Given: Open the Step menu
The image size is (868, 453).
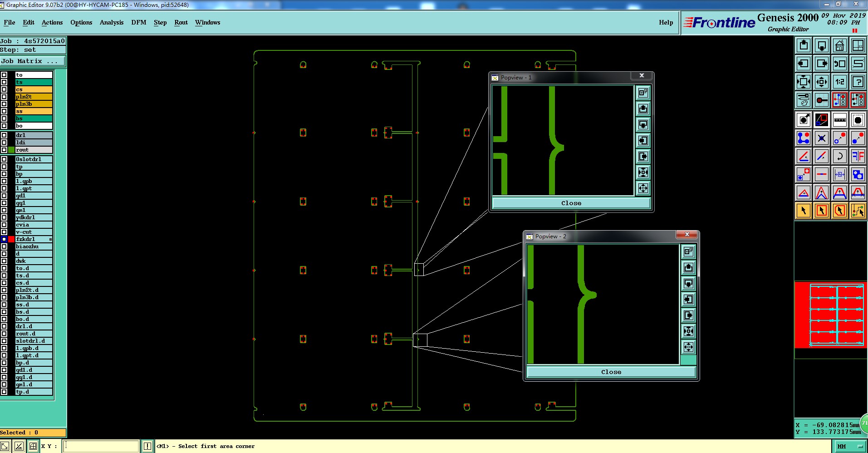Looking at the screenshot, I should click(160, 22).
